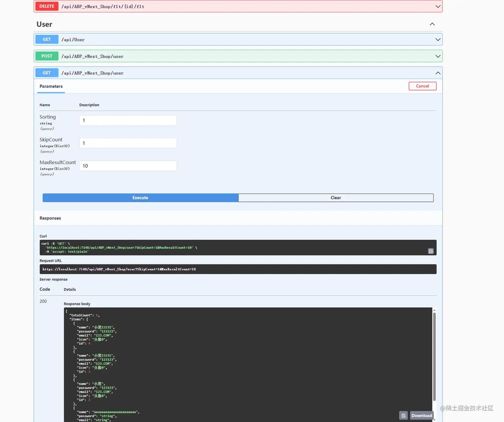Click the Responses heading
Image resolution: width=504 pixels, height=422 pixels.
50,218
